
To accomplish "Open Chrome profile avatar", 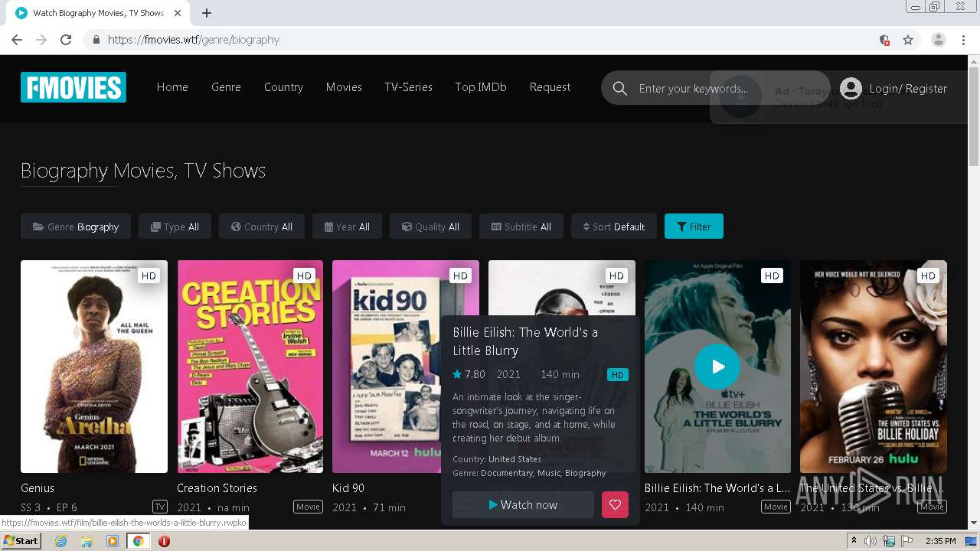I will coord(939,40).
